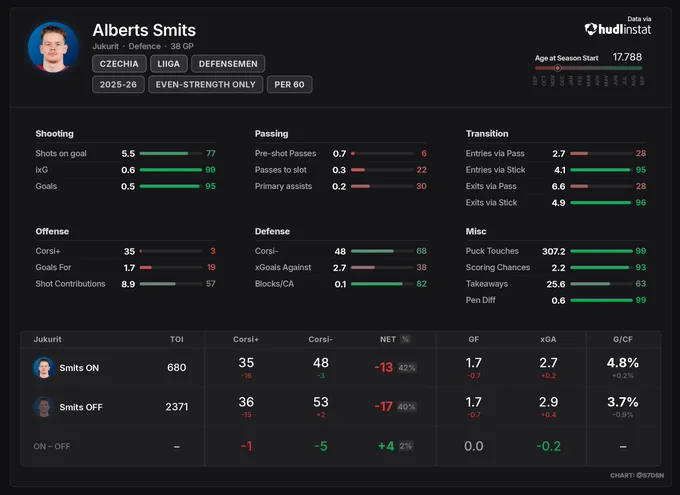Click the 40% badge in Smits OFF row
The image size is (680, 495).
point(407,407)
